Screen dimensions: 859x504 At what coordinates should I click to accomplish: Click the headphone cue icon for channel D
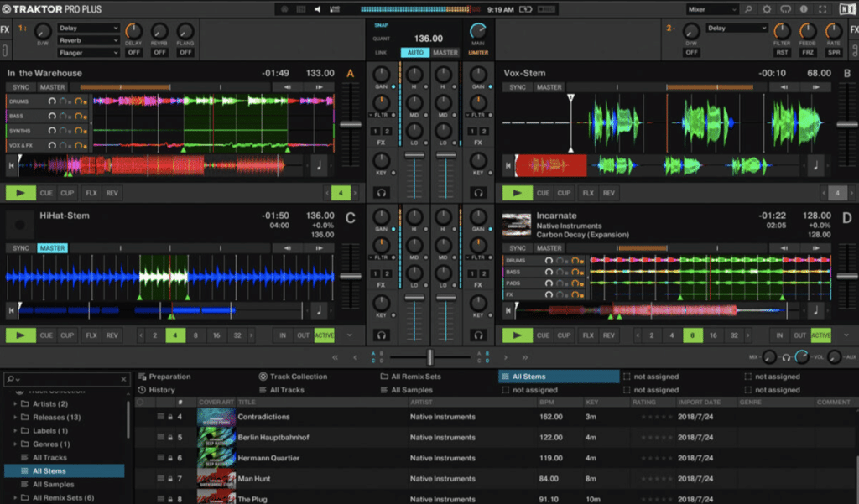478,335
